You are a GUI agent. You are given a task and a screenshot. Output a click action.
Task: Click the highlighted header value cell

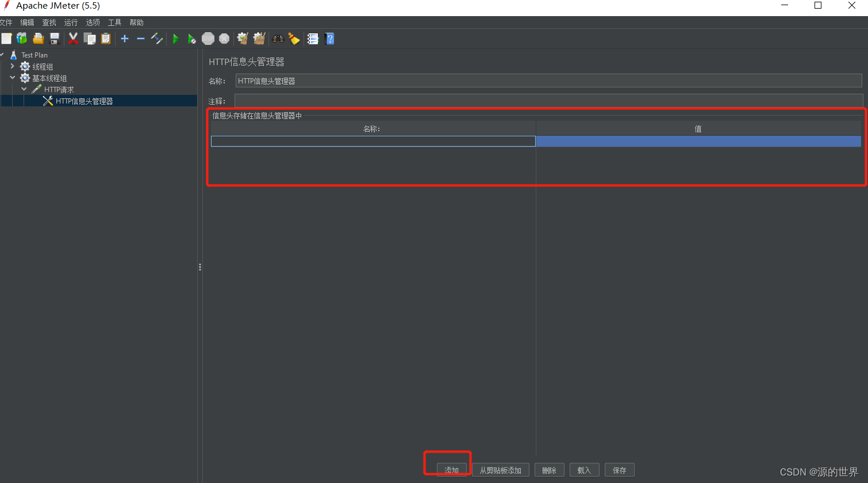point(698,141)
